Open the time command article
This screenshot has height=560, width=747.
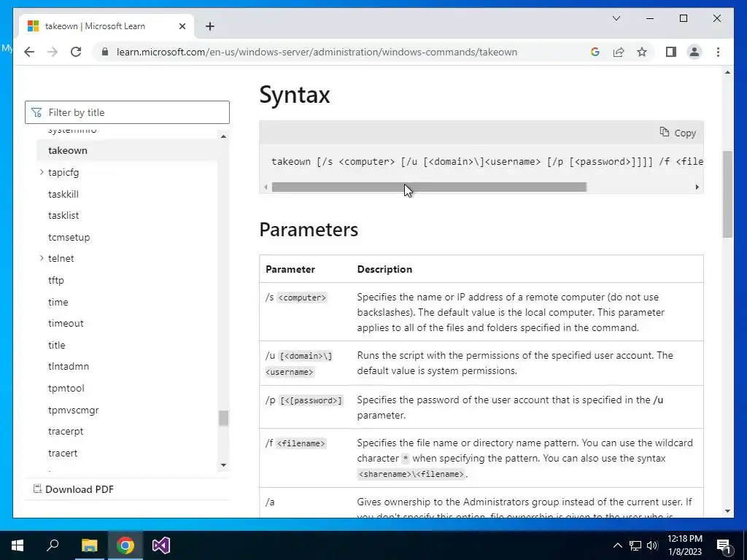[58, 302]
